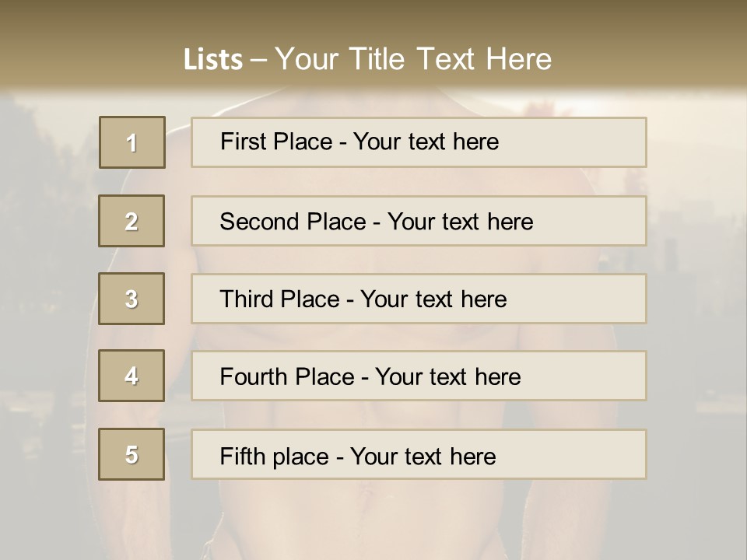
Task: Select the number 4 square
Action: 132,376
